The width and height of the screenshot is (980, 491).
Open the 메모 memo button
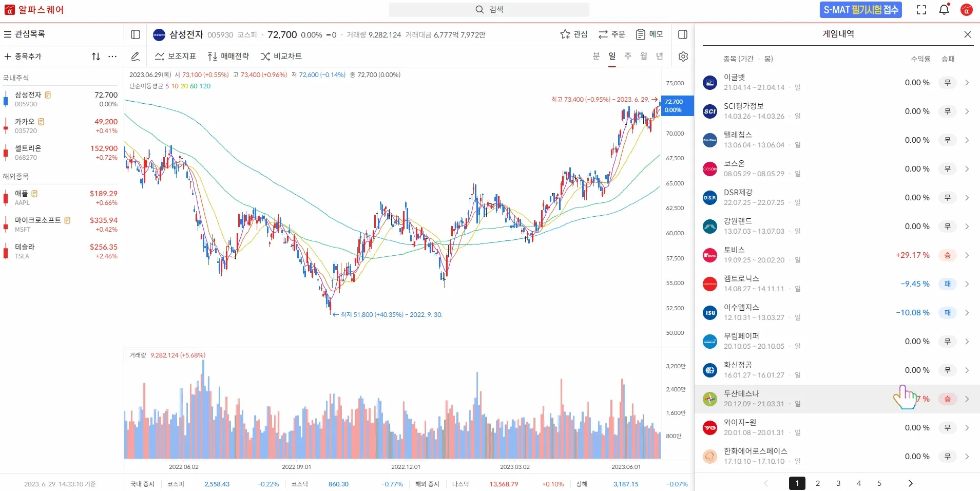(x=649, y=34)
